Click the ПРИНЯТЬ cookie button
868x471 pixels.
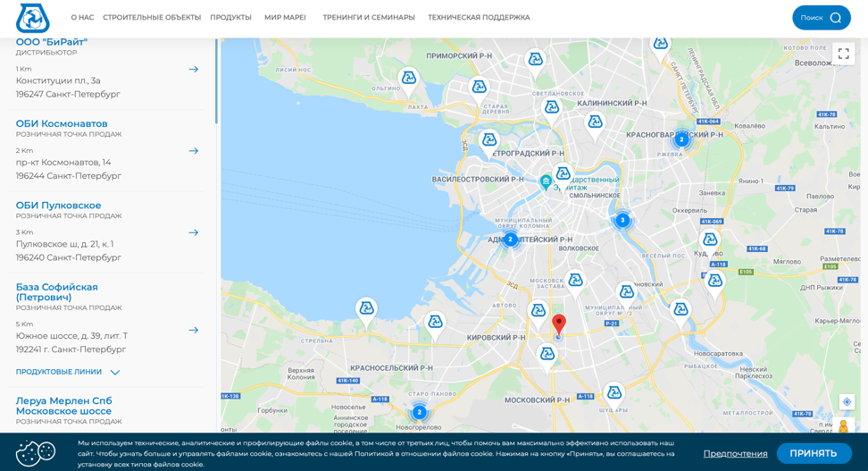(814, 453)
